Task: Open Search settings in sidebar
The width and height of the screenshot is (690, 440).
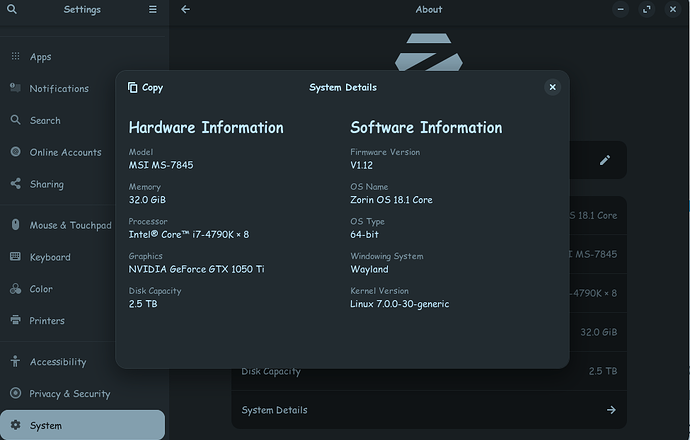Action: pyautogui.click(x=83, y=121)
